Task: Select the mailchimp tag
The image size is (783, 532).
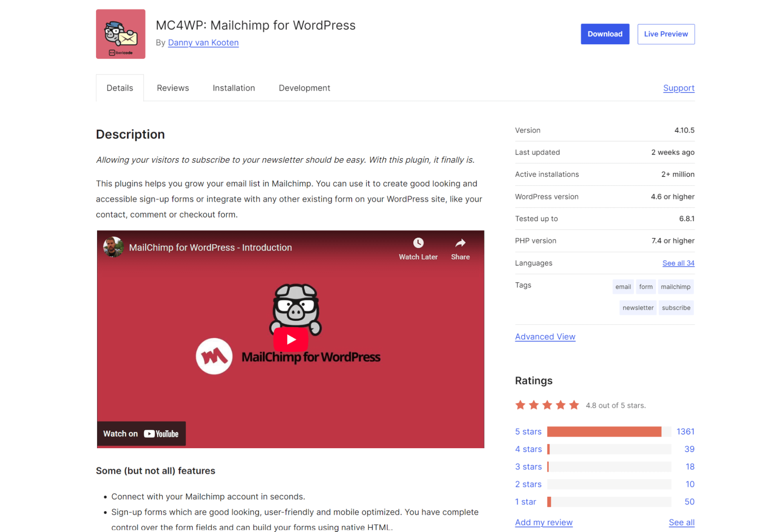Action: coord(675,287)
